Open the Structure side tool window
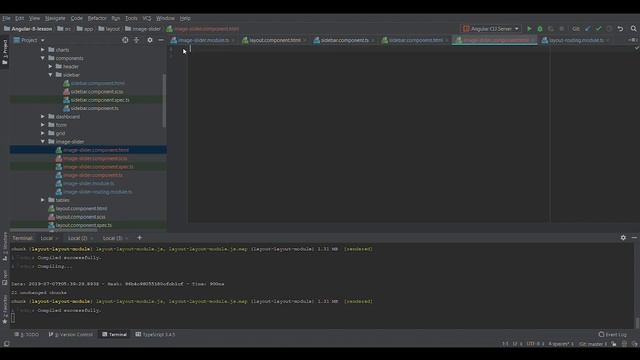Image resolution: width=640 pixels, height=360 pixels. [5, 247]
